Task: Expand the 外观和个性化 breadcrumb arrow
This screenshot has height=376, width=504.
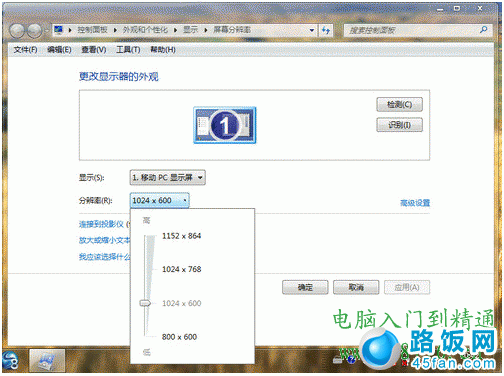Action: tap(175, 30)
